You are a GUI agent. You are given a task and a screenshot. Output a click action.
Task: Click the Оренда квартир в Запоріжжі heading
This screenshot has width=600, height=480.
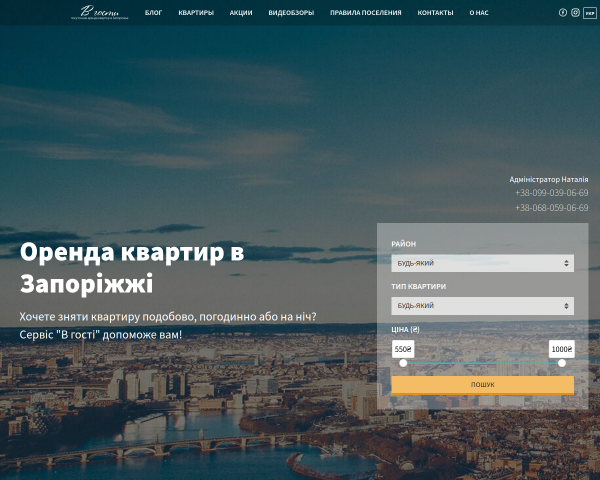click(x=132, y=268)
